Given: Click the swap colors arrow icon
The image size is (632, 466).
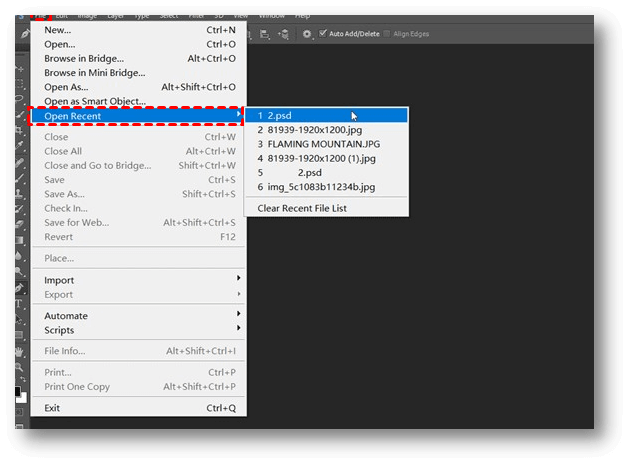Looking at the screenshot, I should pyautogui.click(x=23, y=379).
